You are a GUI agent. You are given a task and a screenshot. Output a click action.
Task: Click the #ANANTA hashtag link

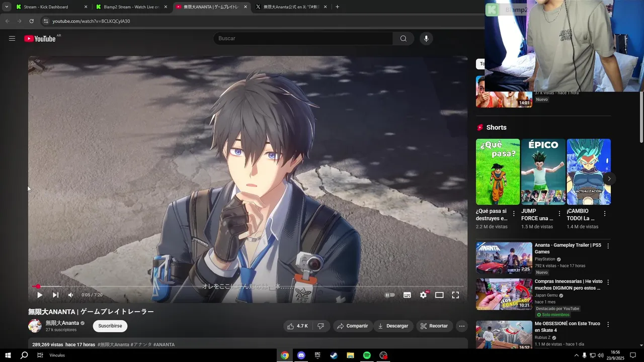164,345
